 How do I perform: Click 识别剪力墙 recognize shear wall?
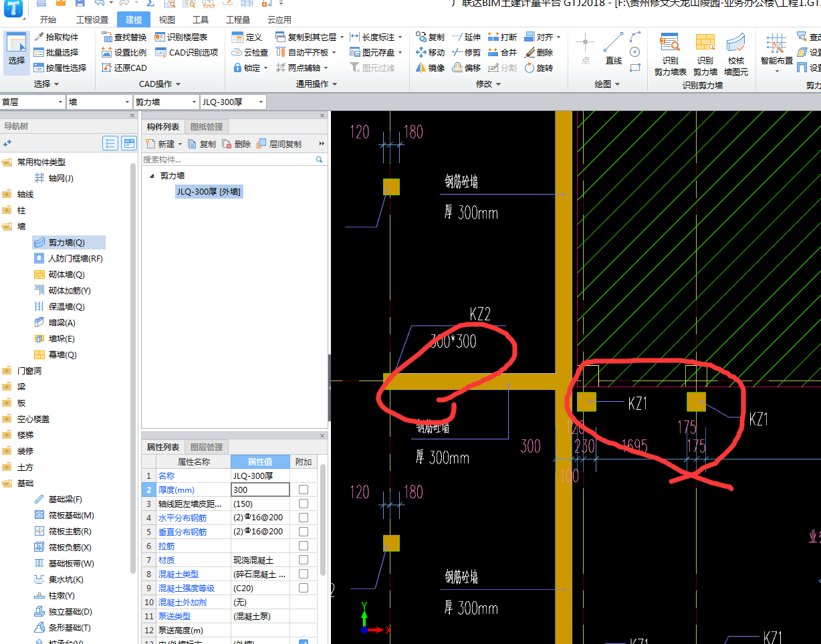[x=705, y=55]
